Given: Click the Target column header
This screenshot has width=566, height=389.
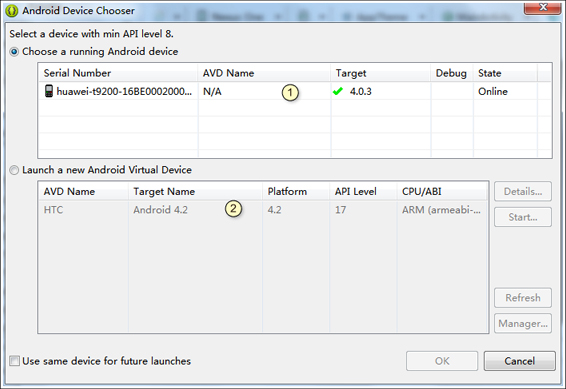Looking at the screenshot, I should point(380,73).
